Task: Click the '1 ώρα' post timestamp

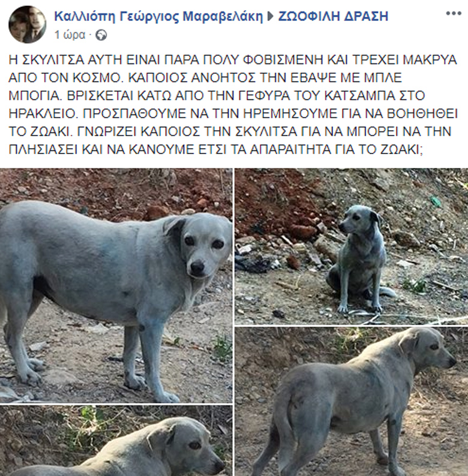Action: coord(70,35)
